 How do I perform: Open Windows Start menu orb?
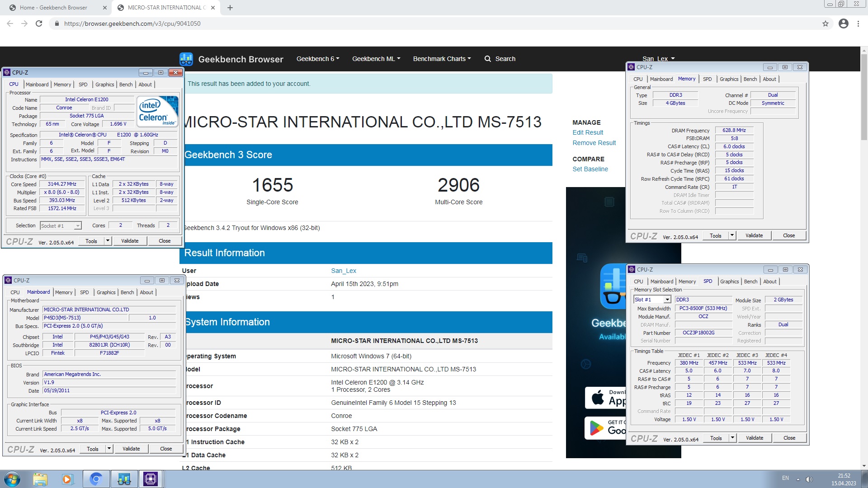click(12, 479)
